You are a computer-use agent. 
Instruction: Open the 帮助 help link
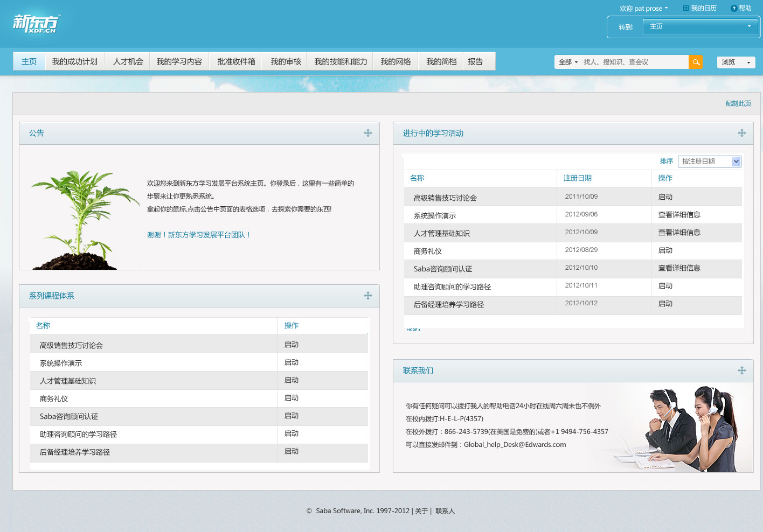click(741, 8)
